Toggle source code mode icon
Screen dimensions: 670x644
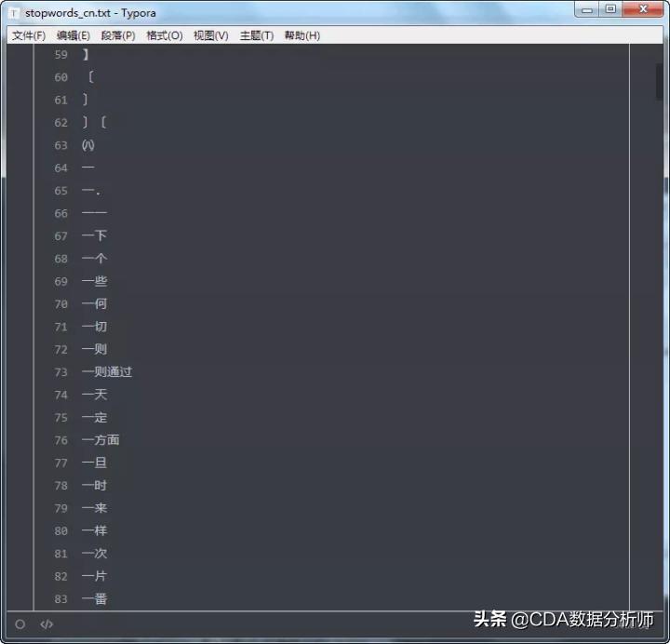pyautogui.click(x=47, y=624)
